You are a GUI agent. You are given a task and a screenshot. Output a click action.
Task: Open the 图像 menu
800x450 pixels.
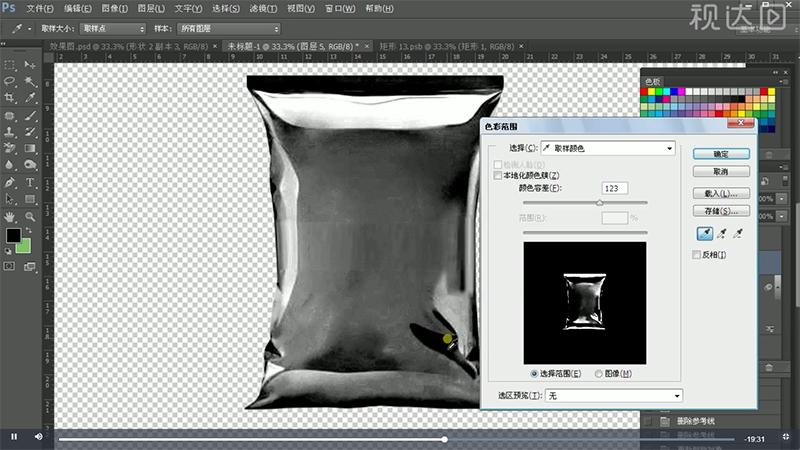pyautogui.click(x=115, y=9)
